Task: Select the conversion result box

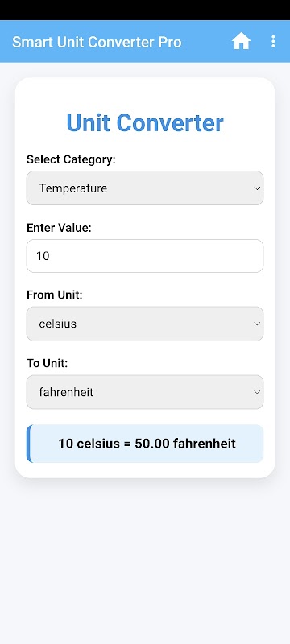Action: 145,444
